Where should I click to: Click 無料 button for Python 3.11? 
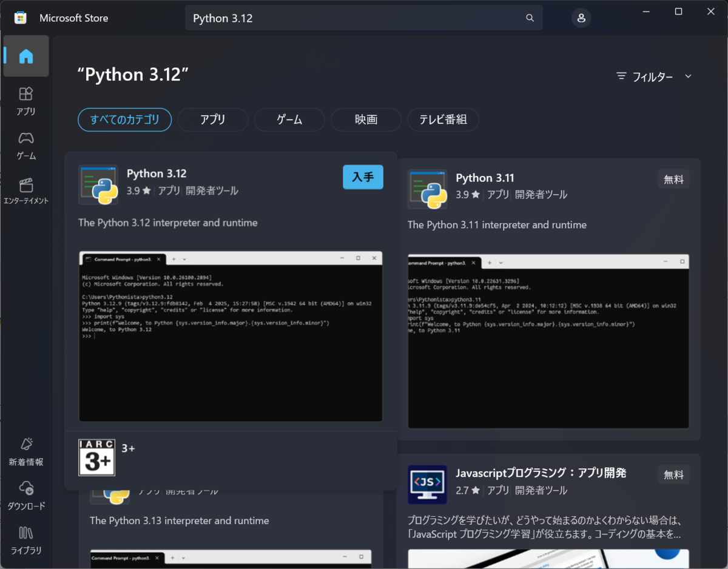click(673, 179)
